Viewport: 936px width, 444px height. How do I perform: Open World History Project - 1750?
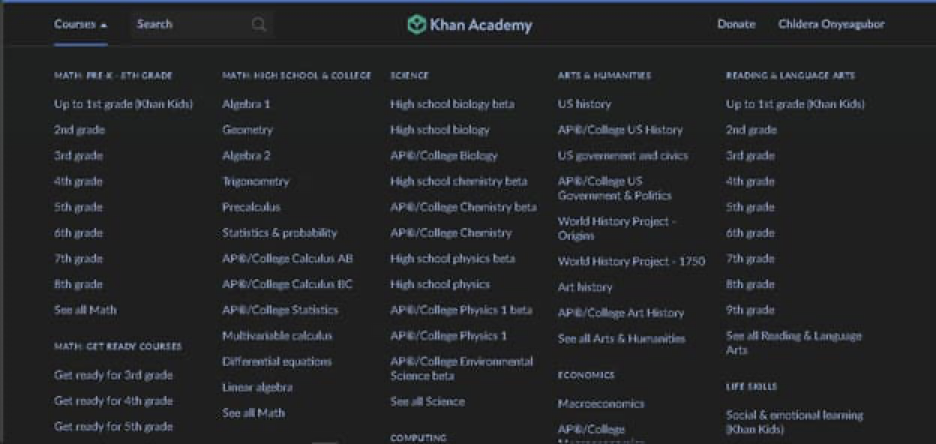[631, 261]
